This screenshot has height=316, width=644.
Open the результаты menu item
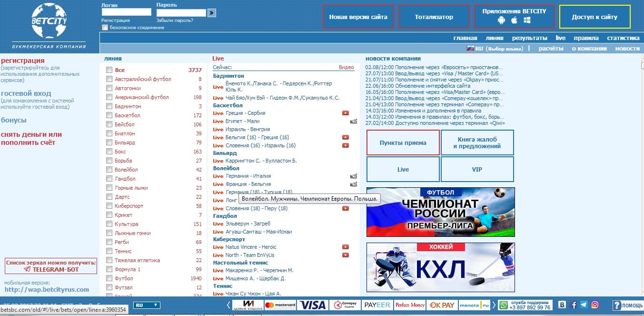click(529, 38)
